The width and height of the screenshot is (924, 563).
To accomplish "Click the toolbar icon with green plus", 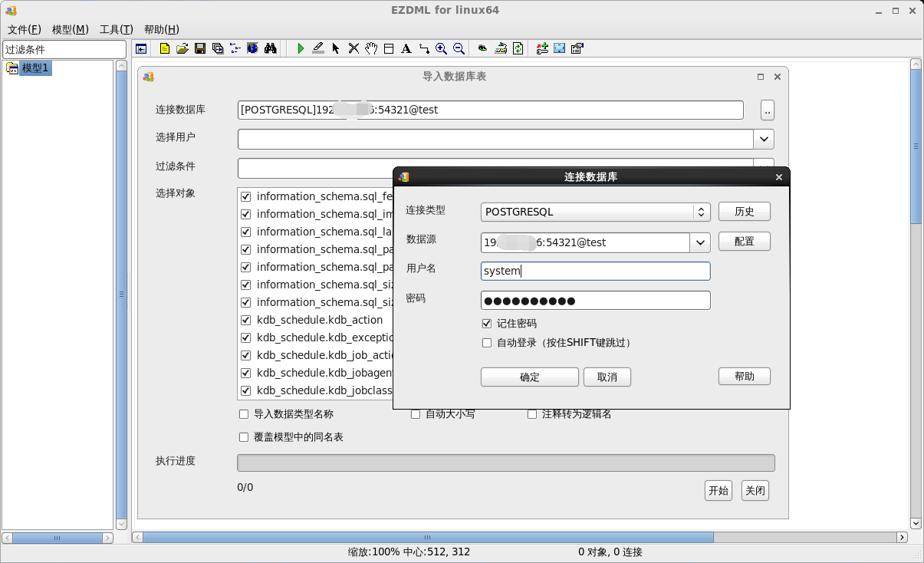I will coord(542,48).
